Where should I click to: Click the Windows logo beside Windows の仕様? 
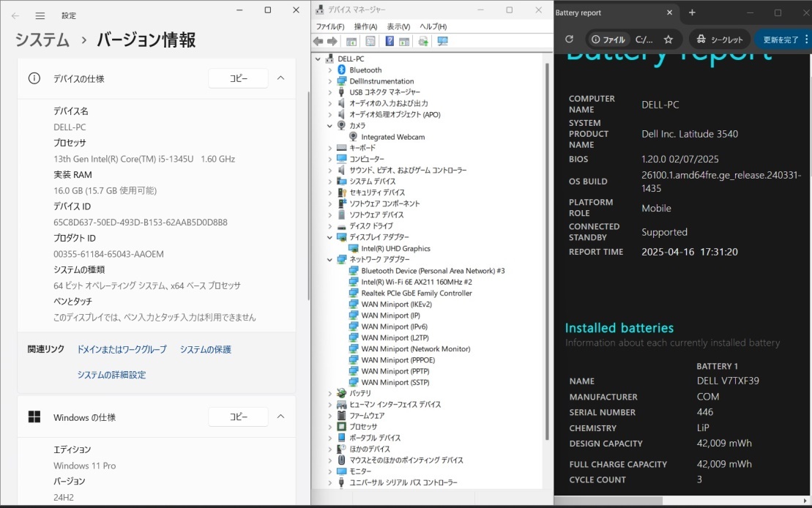point(34,417)
